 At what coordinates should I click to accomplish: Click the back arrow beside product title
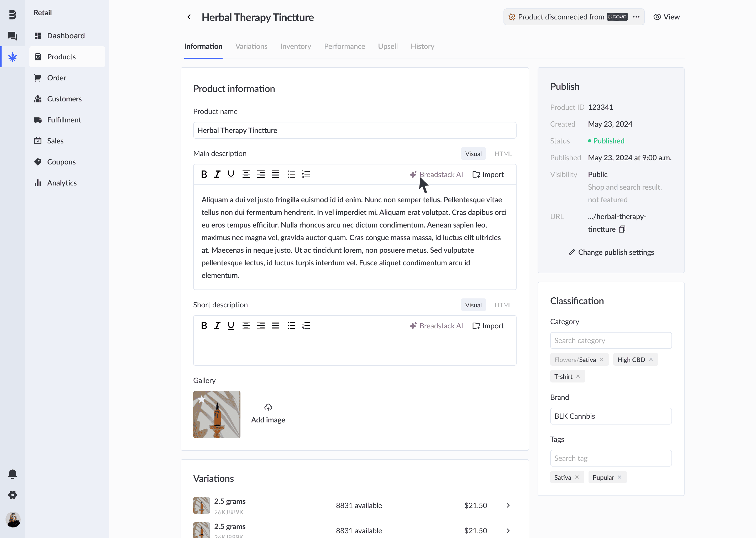(189, 17)
